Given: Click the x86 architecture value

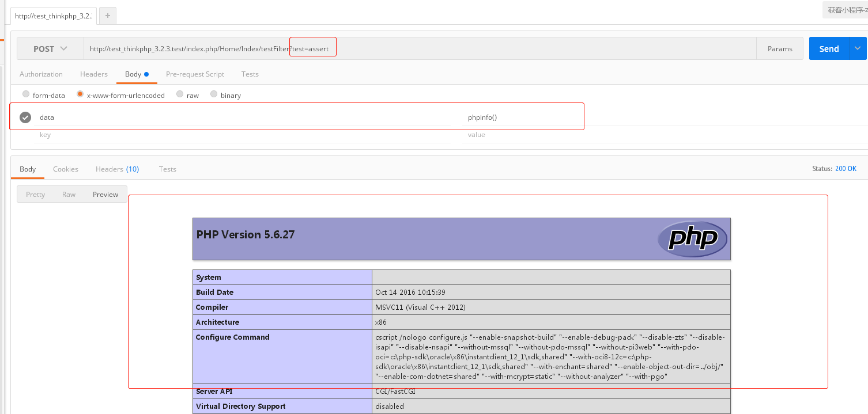Looking at the screenshot, I should [x=380, y=322].
